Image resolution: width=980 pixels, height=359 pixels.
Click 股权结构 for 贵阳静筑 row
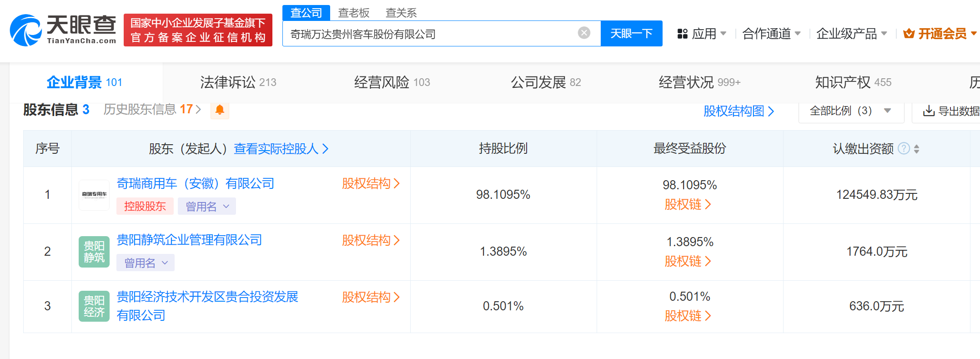click(x=371, y=240)
